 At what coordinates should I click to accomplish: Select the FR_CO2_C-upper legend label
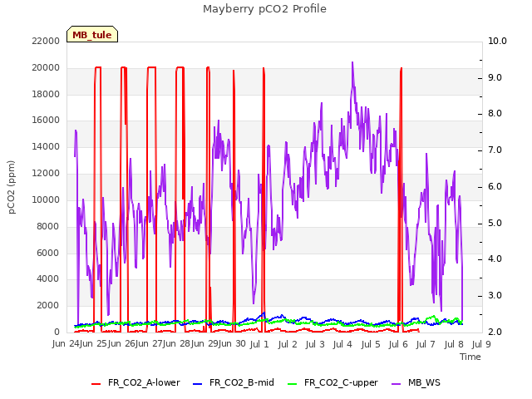(341, 382)
